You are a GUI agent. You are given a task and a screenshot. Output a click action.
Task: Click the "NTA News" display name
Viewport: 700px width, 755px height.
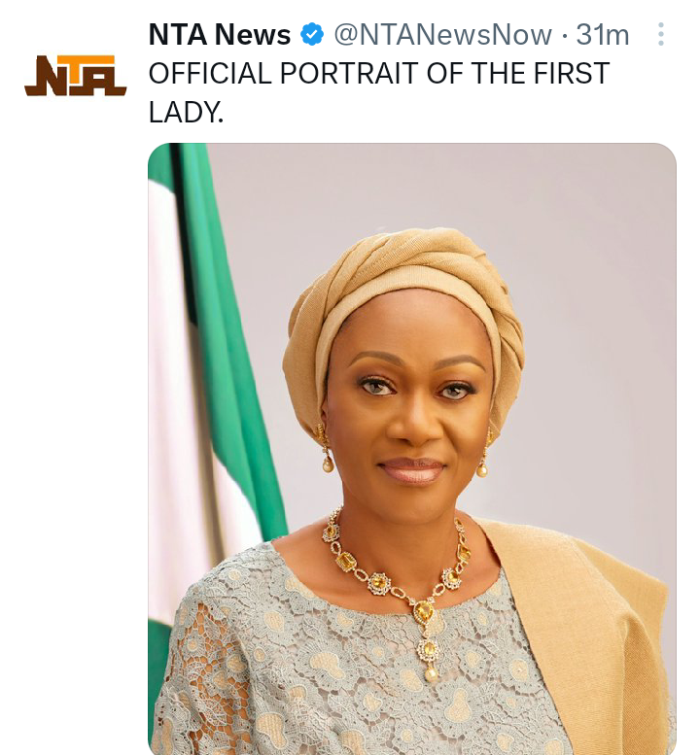(x=220, y=36)
